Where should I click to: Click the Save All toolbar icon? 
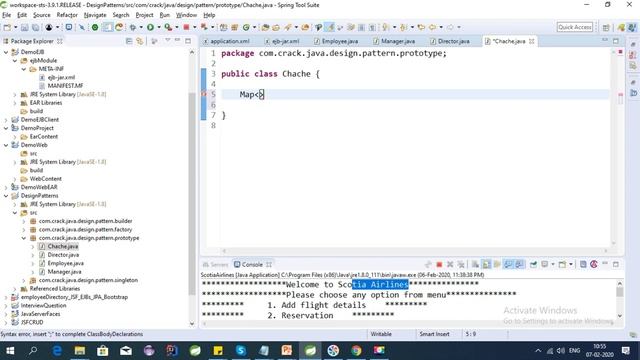(36, 27)
